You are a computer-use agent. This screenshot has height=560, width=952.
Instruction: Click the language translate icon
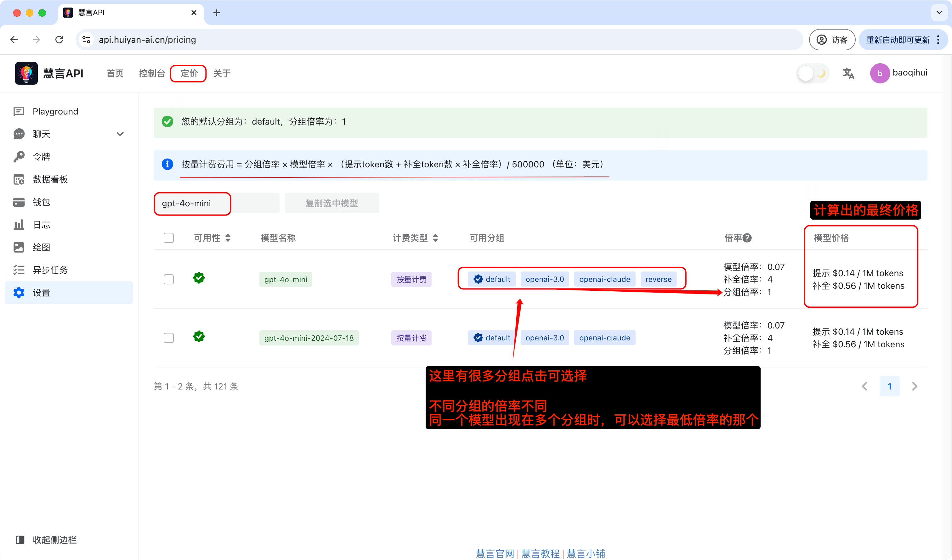tap(848, 73)
